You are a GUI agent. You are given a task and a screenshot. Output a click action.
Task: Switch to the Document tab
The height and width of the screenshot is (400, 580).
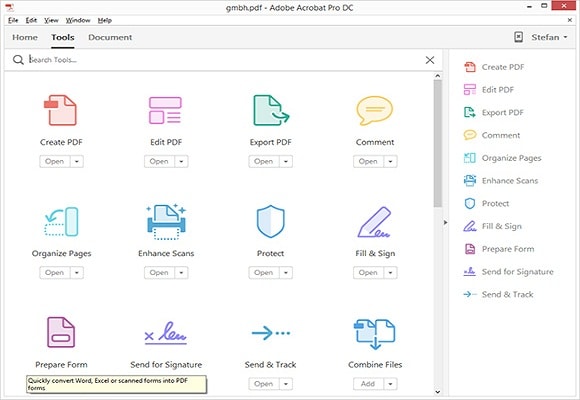(110, 37)
